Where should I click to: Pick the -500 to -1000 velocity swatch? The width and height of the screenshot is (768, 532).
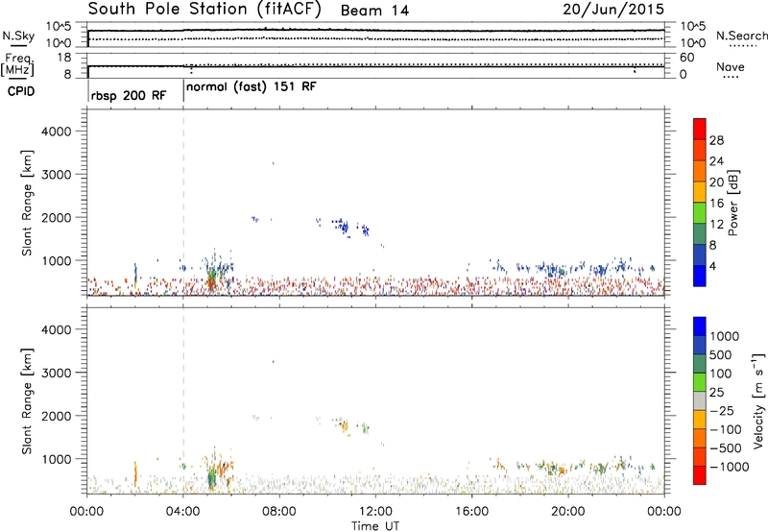pyautogui.click(x=700, y=457)
